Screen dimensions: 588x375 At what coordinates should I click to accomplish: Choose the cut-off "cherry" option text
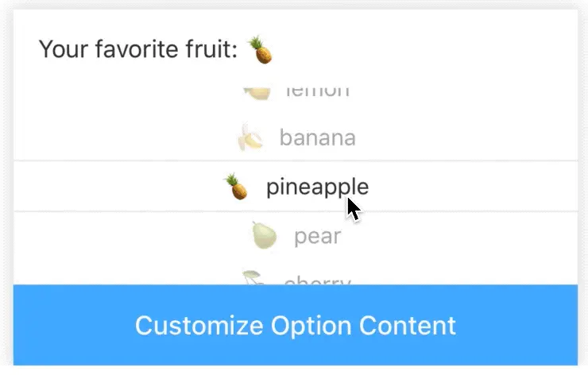318,280
